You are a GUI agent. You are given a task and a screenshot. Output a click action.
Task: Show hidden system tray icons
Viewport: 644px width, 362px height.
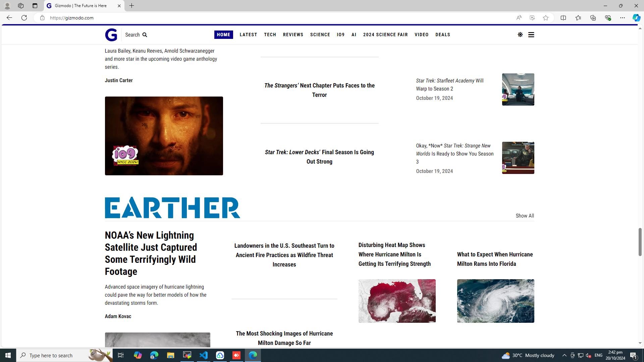(564, 355)
